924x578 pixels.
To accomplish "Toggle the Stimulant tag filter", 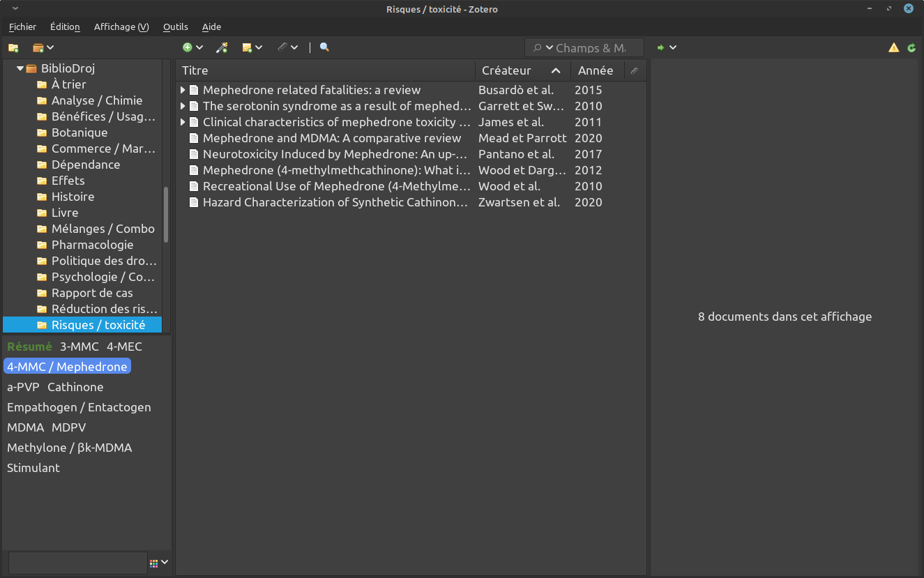I will 33,468.
